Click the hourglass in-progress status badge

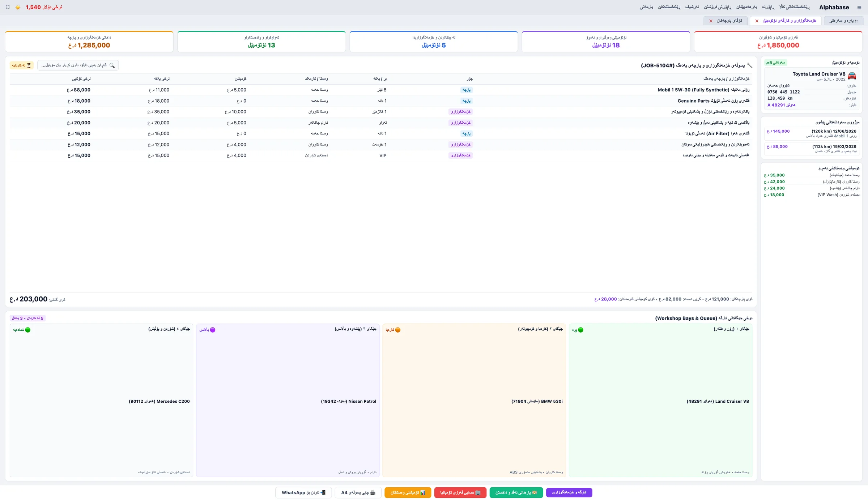point(22,65)
